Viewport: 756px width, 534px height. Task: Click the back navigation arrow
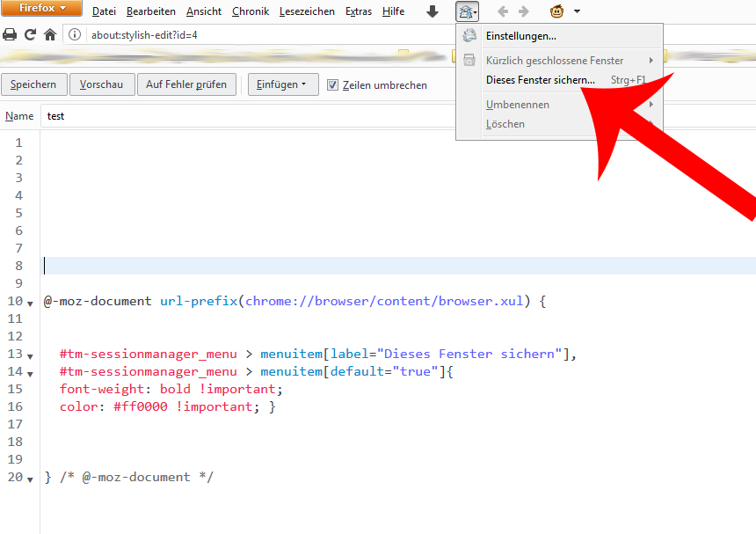(x=503, y=11)
